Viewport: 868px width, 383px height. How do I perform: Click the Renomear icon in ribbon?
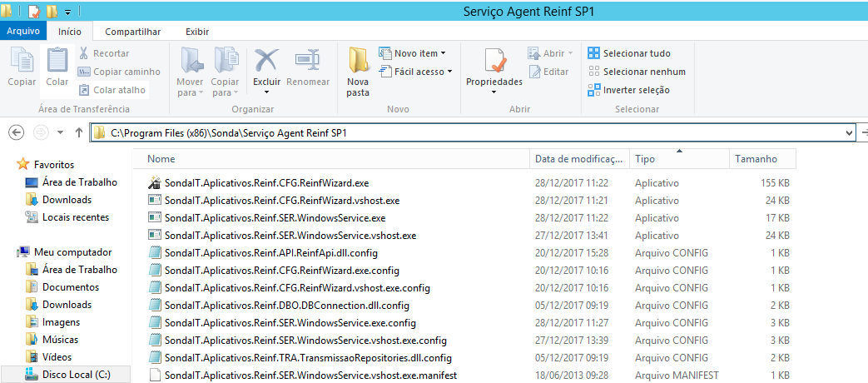point(307,62)
